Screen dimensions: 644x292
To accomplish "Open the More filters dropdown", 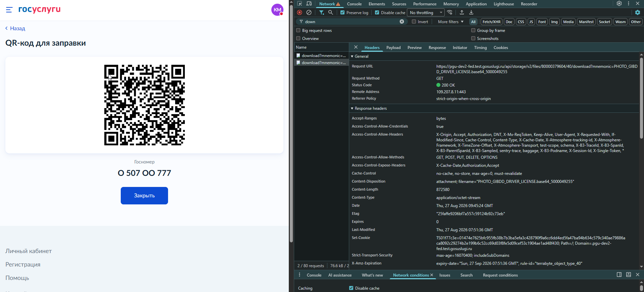I will pos(450,22).
